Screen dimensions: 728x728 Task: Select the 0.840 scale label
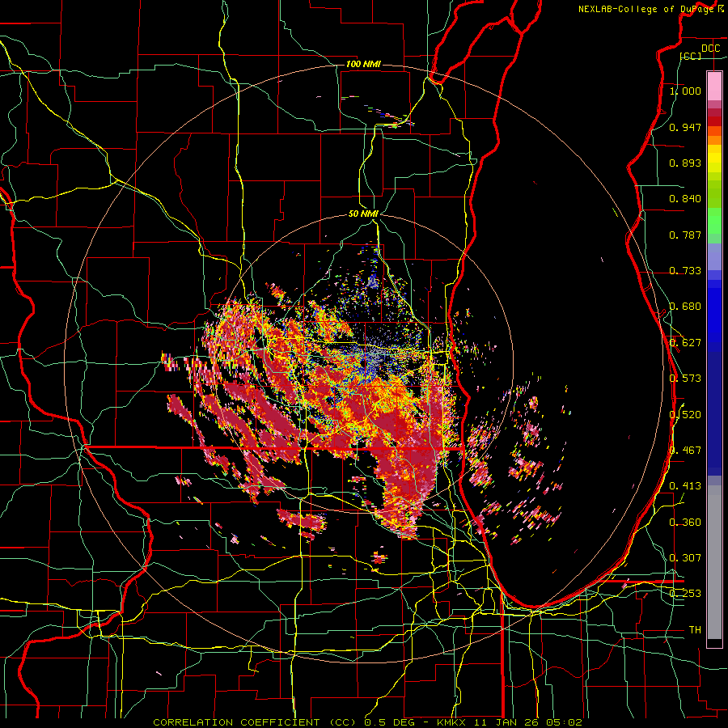[x=685, y=199]
